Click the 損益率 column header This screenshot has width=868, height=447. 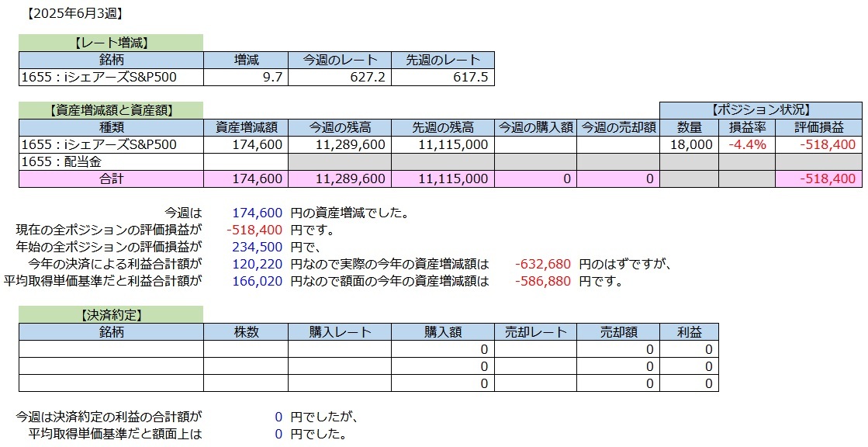(747, 127)
